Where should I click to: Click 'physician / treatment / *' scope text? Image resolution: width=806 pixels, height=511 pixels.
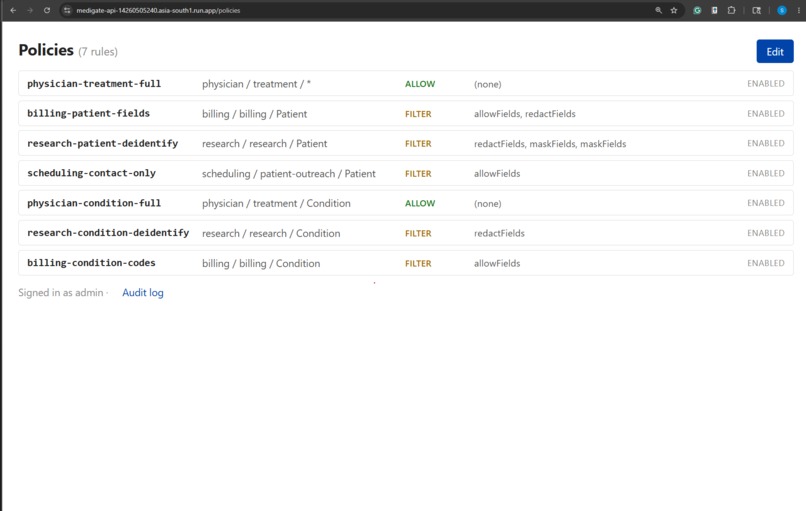[257, 84]
